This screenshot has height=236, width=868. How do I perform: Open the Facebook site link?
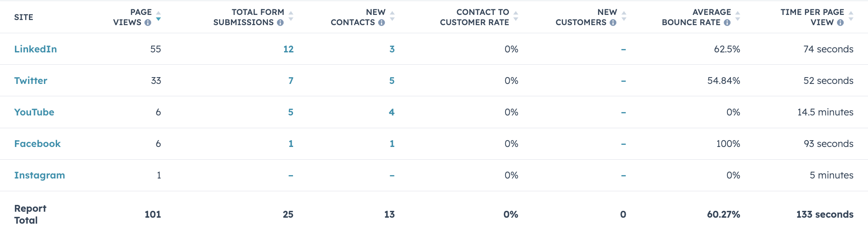point(37,144)
